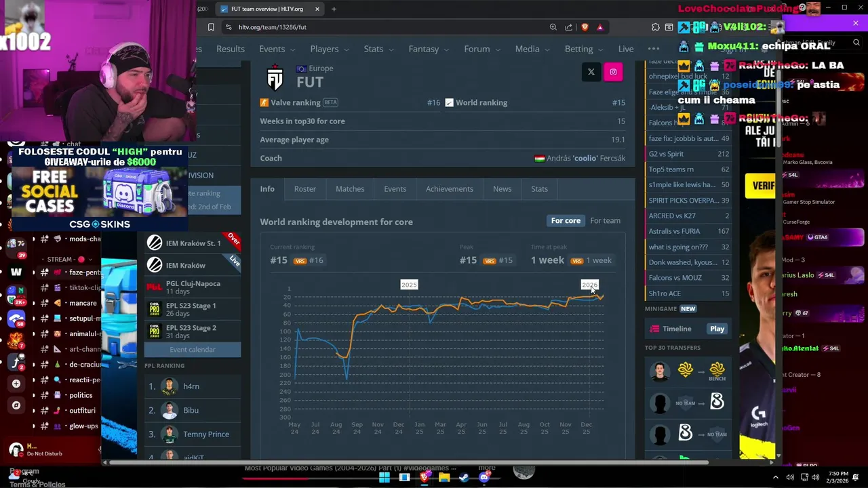Viewport: 868px width, 488px height.
Task: Click the zoom magnifier icon in address bar
Action: click(553, 27)
